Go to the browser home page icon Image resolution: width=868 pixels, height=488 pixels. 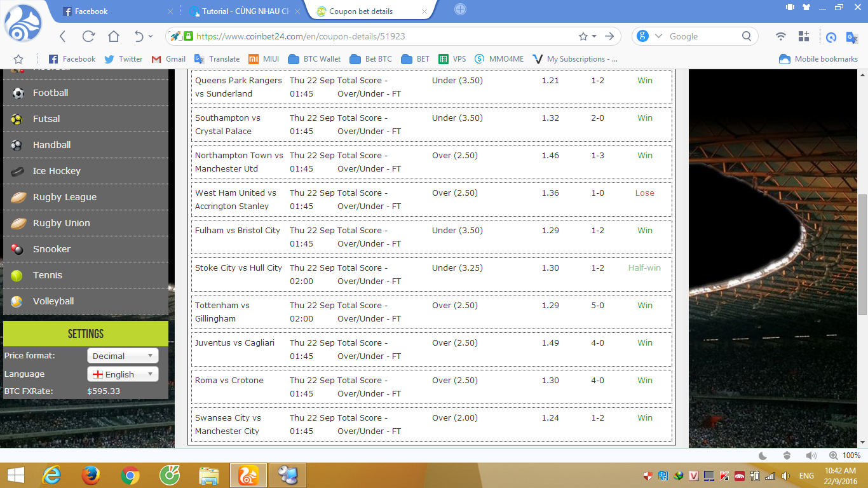coord(114,36)
